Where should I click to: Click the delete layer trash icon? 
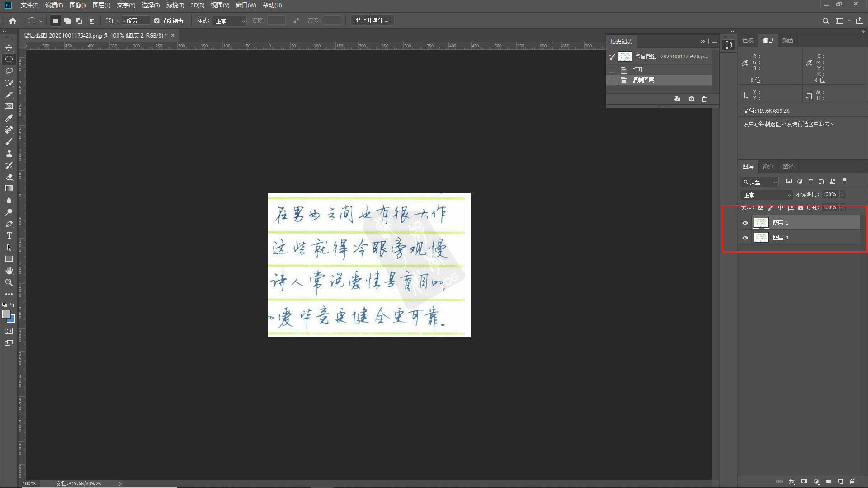point(852,482)
